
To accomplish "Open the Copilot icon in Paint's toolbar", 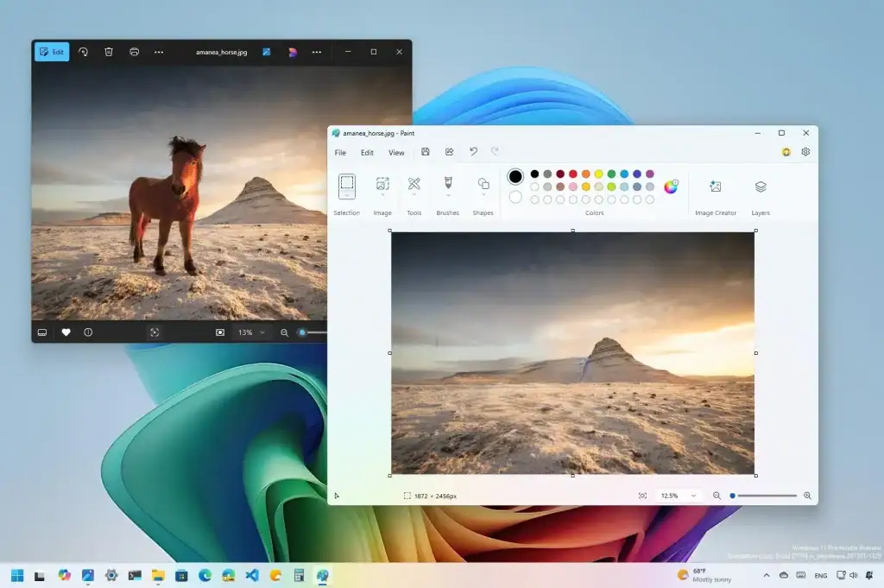I will pyautogui.click(x=786, y=152).
